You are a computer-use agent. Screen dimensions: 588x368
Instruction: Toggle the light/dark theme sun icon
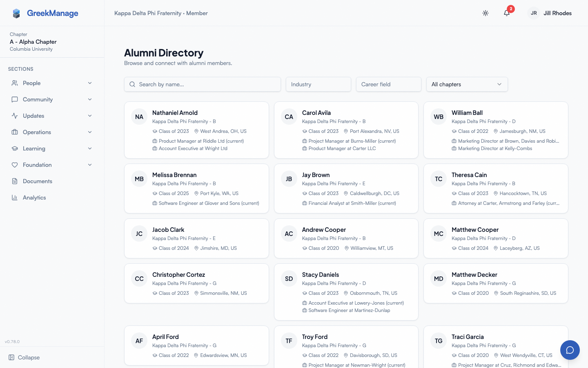[486, 13]
